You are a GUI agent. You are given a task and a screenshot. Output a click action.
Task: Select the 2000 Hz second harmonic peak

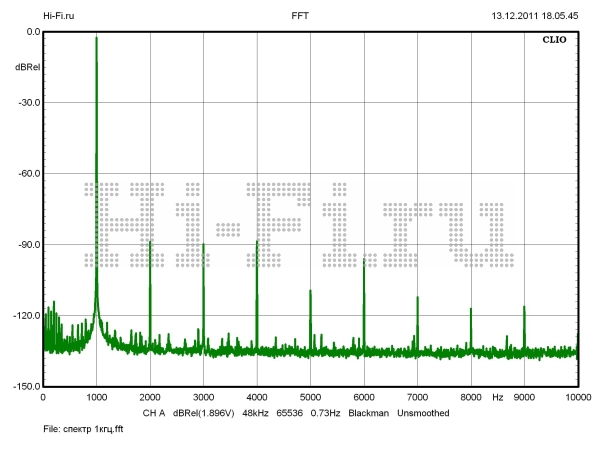tap(150, 241)
